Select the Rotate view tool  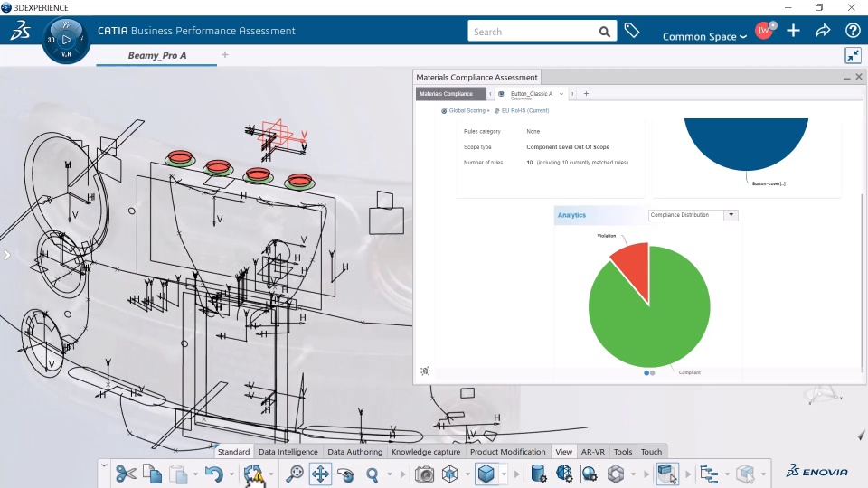[x=346, y=474]
